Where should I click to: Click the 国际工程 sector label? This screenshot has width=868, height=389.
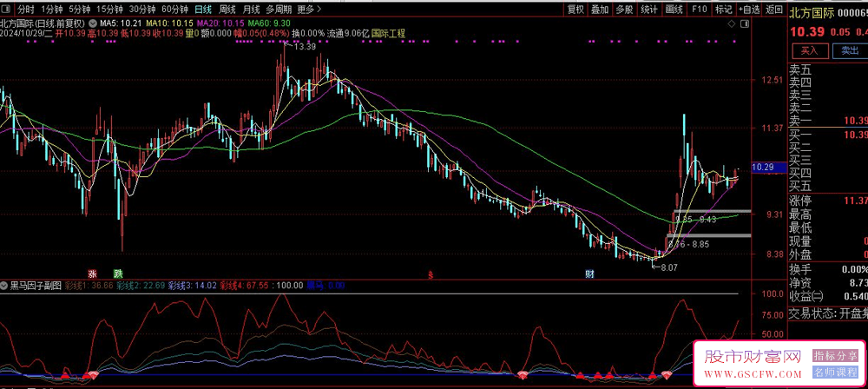388,33
